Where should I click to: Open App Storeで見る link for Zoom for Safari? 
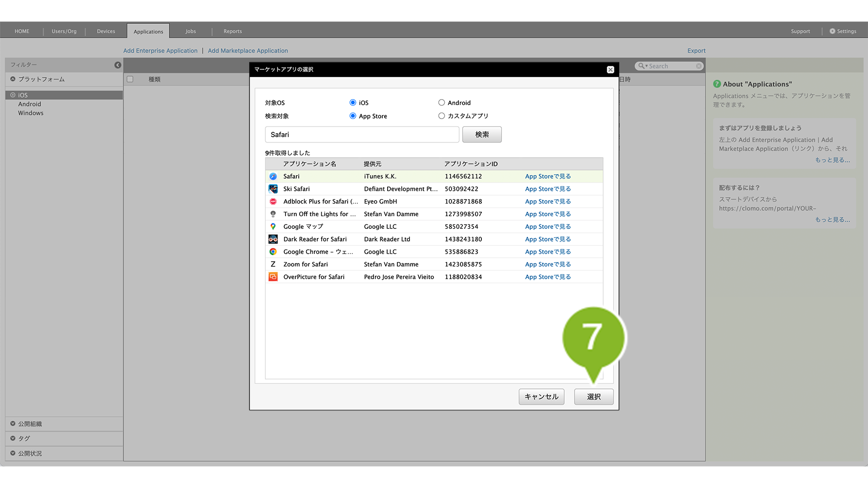point(548,264)
